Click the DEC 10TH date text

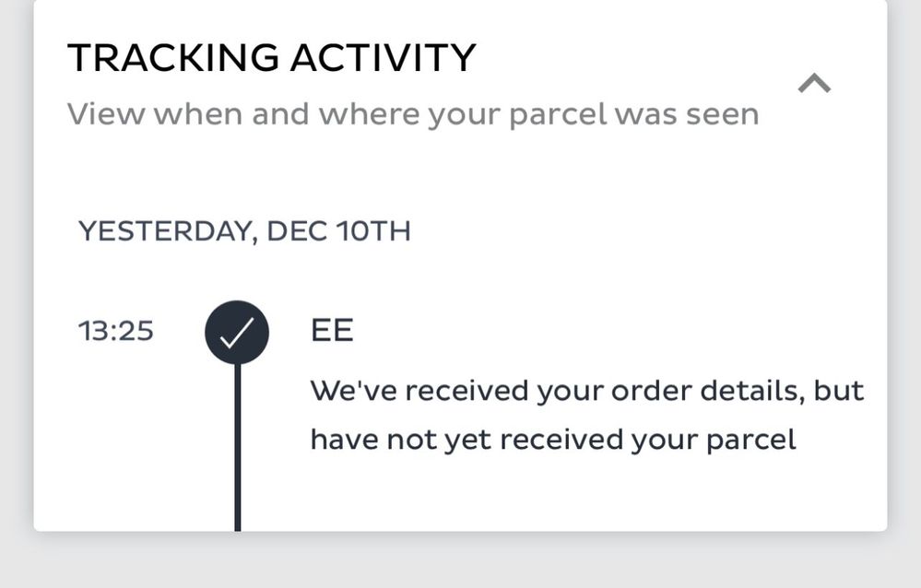click(338, 230)
